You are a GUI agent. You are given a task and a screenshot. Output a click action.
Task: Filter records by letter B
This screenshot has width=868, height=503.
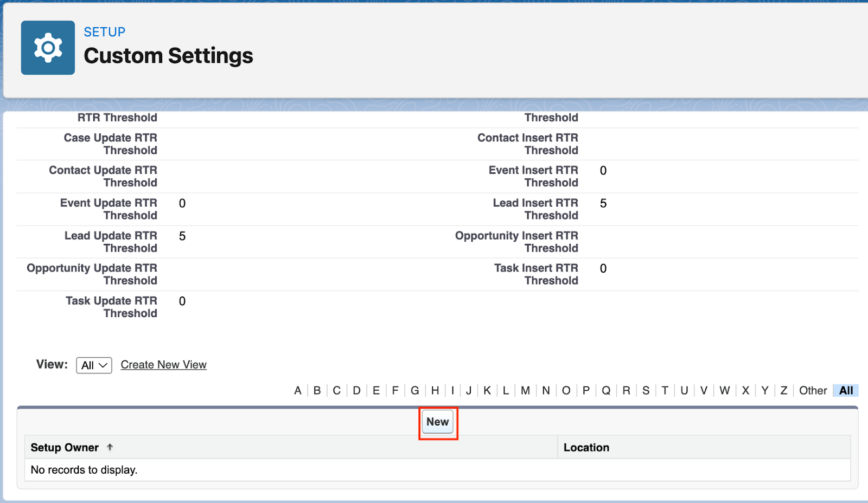coord(317,390)
